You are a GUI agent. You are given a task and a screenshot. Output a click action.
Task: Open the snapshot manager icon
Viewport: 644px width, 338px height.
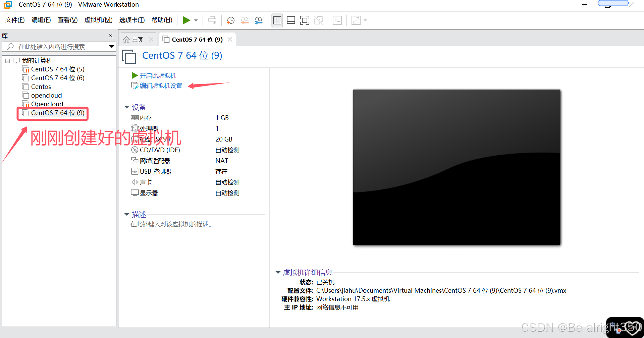pyautogui.click(x=258, y=20)
